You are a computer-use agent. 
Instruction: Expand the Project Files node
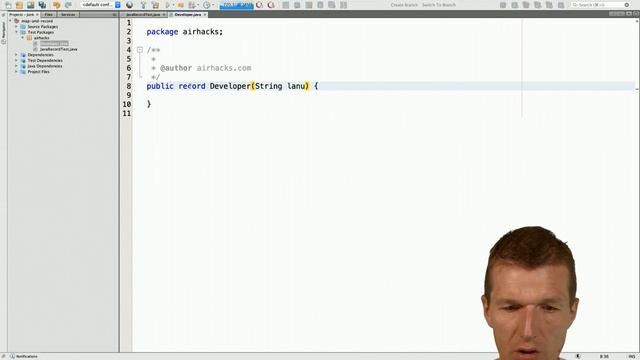(16, 72)
